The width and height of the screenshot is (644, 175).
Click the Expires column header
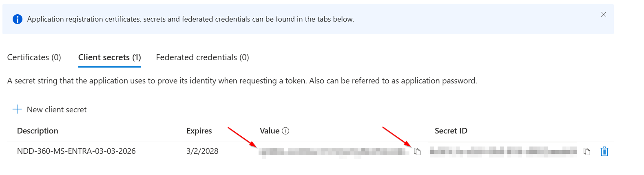tap(199, 131)
